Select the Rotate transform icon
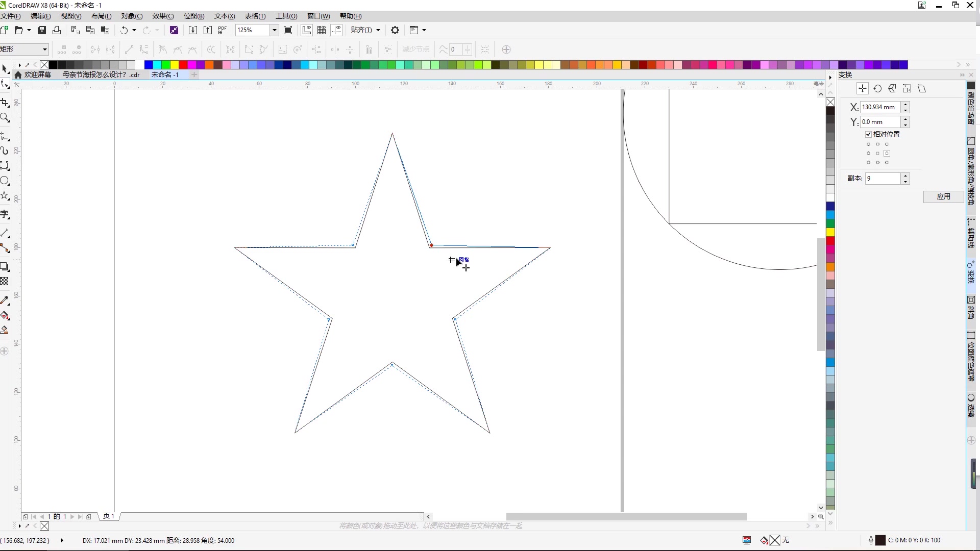Image resolution: width=980 pixels, height=551 pixels. [877, 89]
